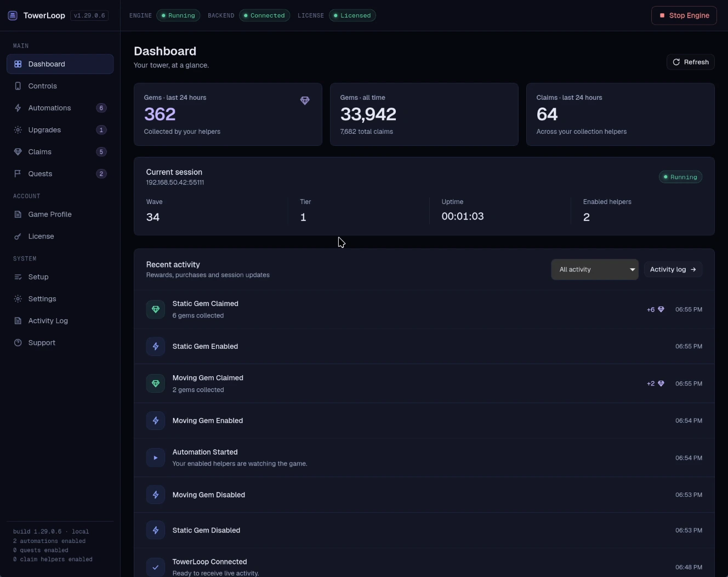Click the Moving Gem Disabled lightning icon
The height and width of the screenshot is (577, 728).
pyautogui.click(x=156, y=495)
